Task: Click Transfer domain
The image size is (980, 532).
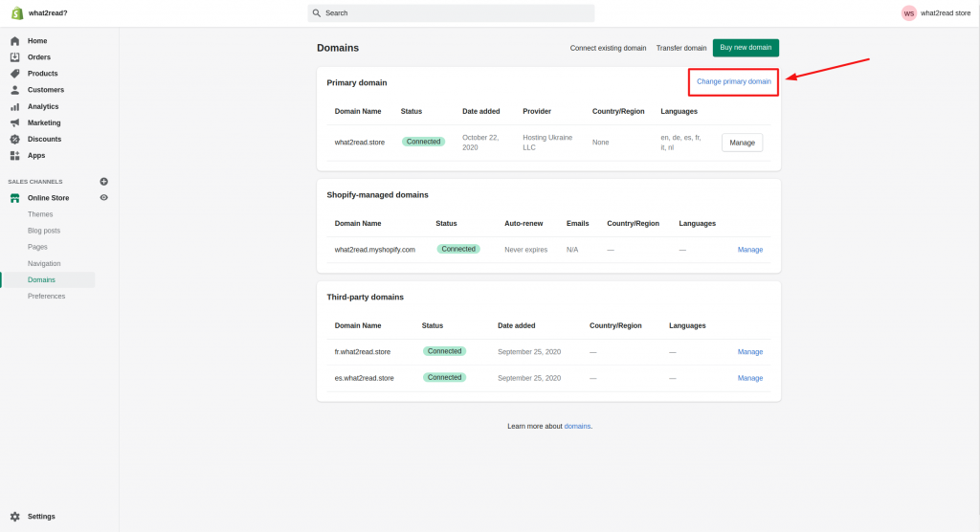Action: coord(681,48)
